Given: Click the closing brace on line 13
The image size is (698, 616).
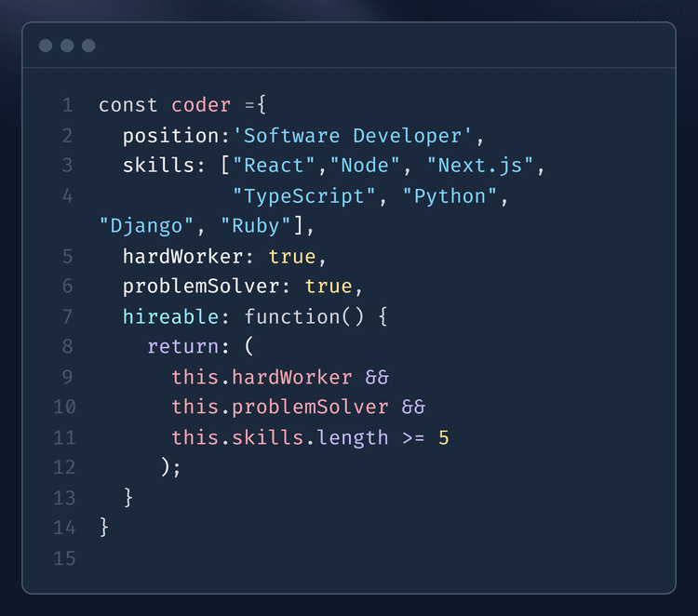Looking at the screenshot, I should coord(128,498).
